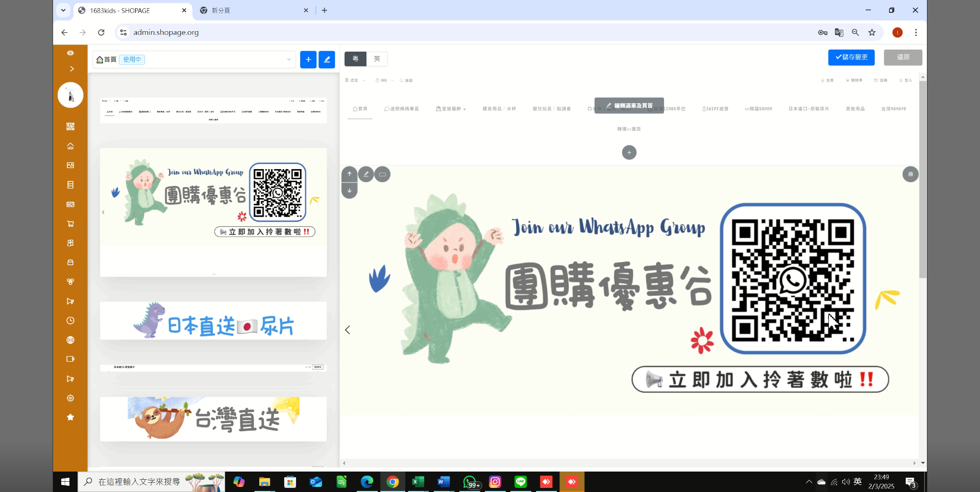Click the rectangle layout icon above the banner
980x492 pixels.
click(x=382, y=174)
